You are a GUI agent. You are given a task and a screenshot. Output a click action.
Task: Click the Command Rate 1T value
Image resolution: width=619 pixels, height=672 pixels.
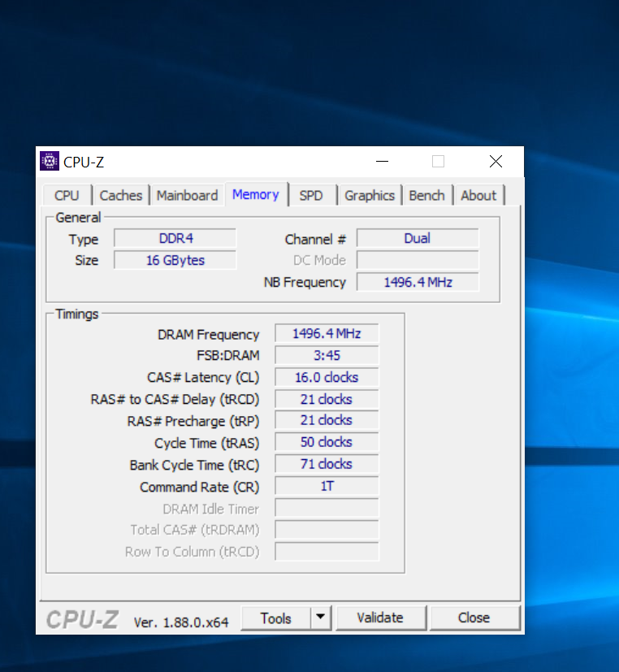pyautogui.click(x=327, y=486)
